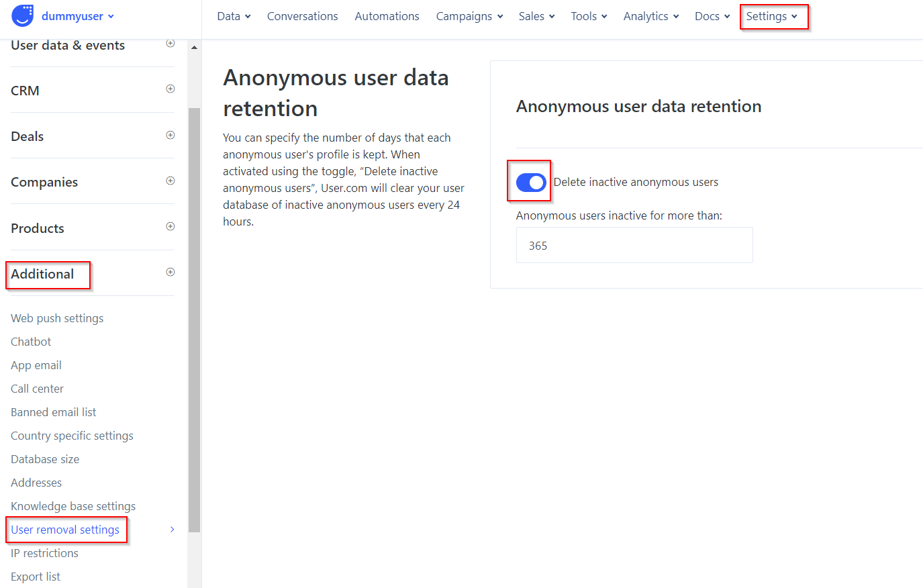Switch to the Conversations section
Viewport: 923px width, 588px height.
point(302,15)
